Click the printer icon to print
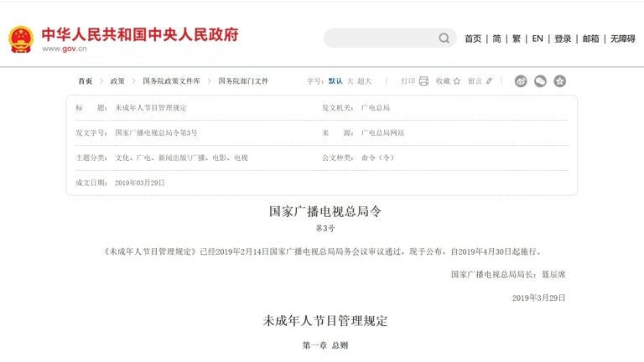644x362 pixels. tap(423, 81)
